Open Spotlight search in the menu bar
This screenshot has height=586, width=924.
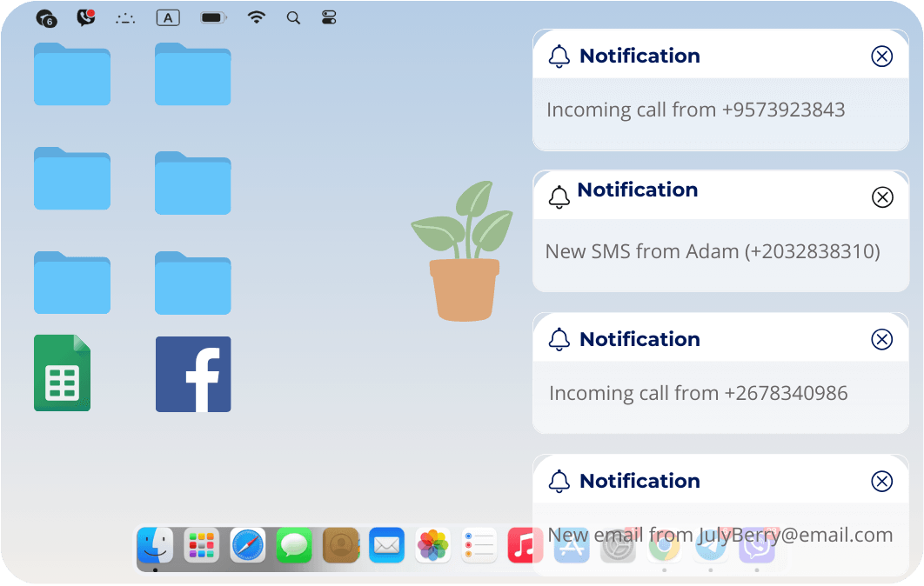tap(293, 17)
